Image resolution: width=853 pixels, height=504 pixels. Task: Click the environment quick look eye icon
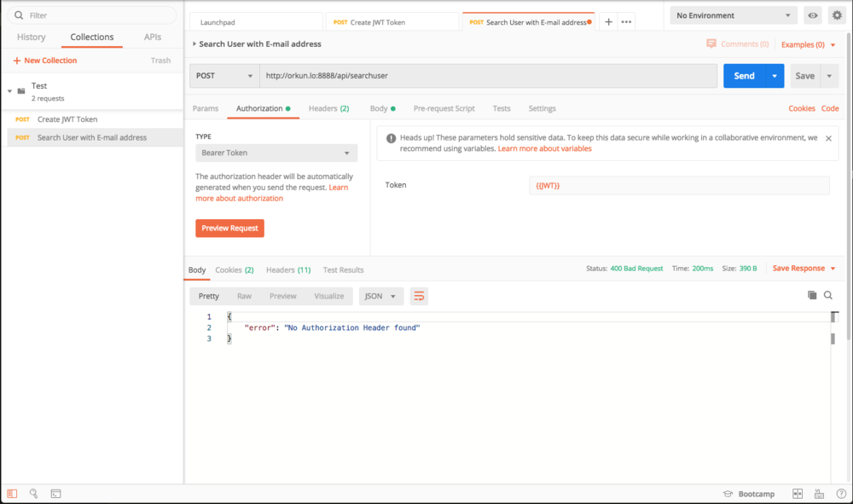coord(813,15)
